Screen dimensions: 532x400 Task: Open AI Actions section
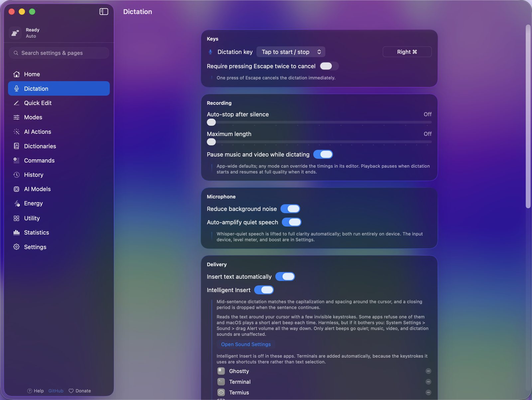[59, 132]
